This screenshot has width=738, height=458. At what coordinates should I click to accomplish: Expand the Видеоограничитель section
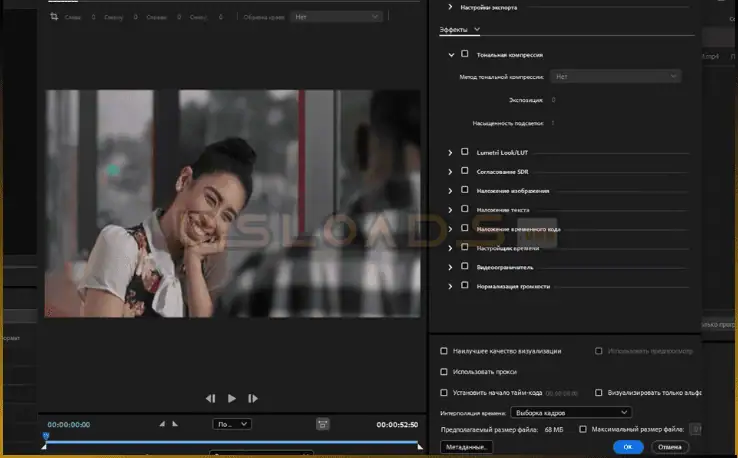pos(450,267)
